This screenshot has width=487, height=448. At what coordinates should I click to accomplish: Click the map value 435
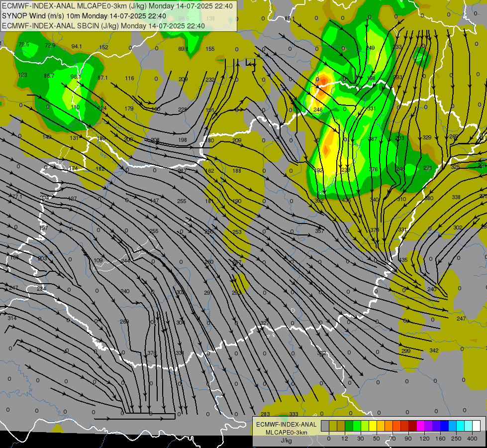point(403,260)
